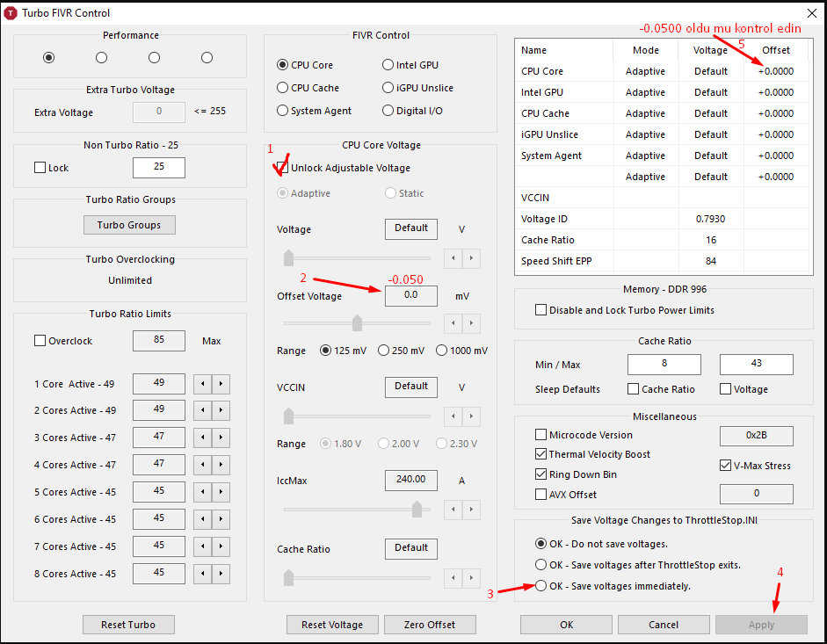The height and width of the screenshot is (644, 827).
Task: Select System Agent radio button
Action: coord(283,110)
